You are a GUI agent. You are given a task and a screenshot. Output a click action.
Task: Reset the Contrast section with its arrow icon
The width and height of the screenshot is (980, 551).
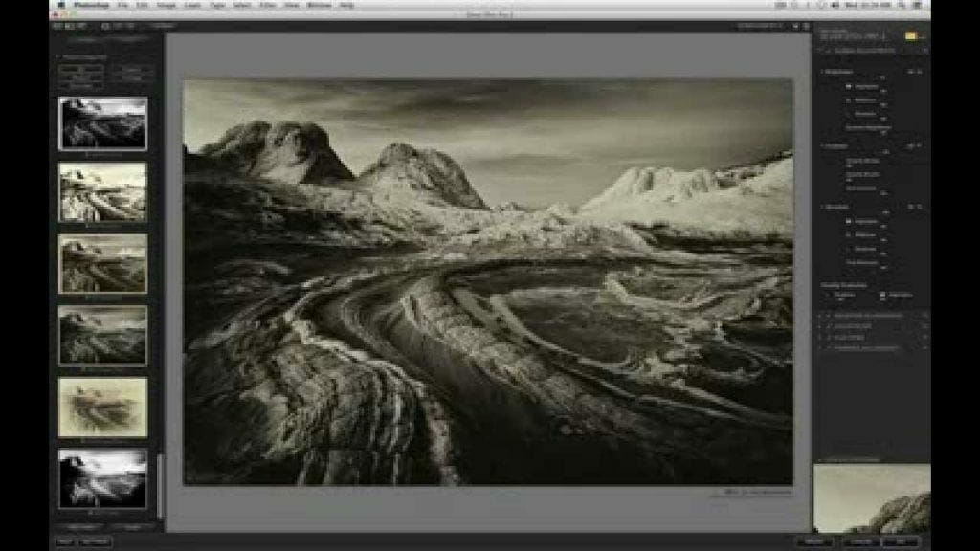pyautogui.click(x=920, y=146)
